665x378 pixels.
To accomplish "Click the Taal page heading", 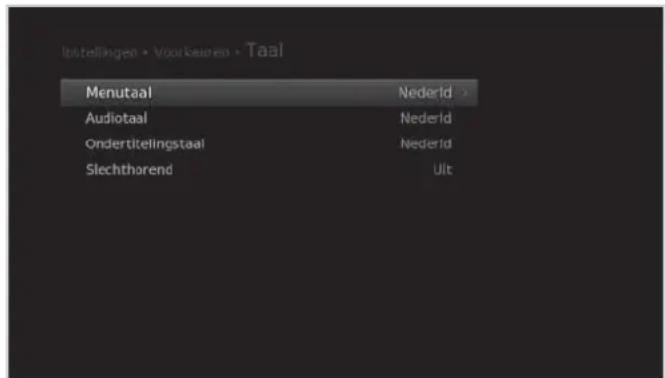I will pyautogui.click(x=265, y=50).
